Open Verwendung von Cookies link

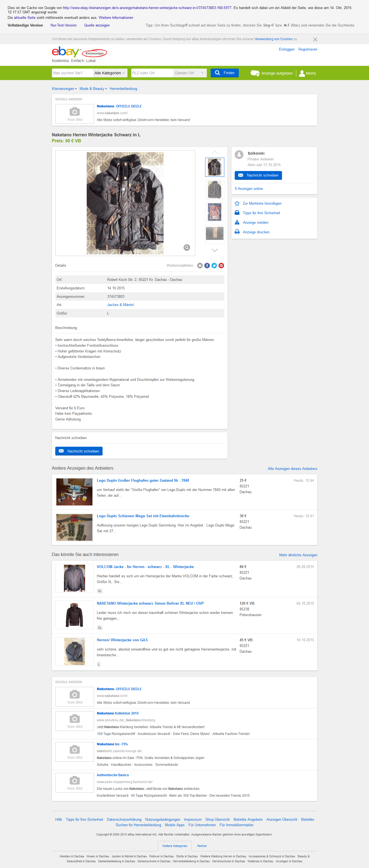coord(274,39)
